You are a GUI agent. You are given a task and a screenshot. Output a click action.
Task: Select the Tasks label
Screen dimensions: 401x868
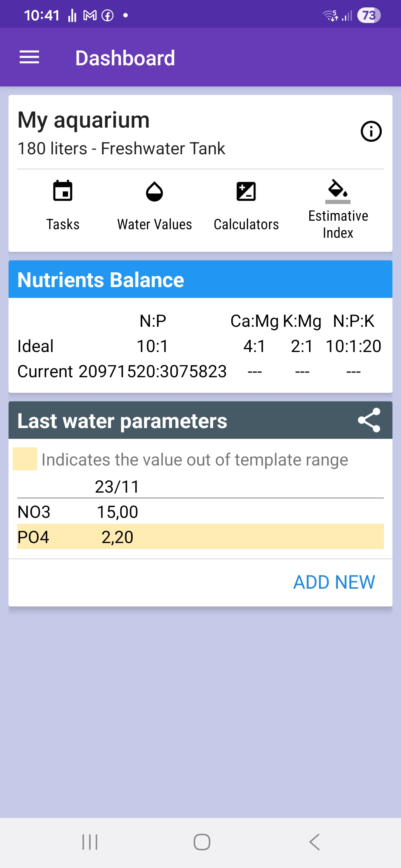[63, 224]
